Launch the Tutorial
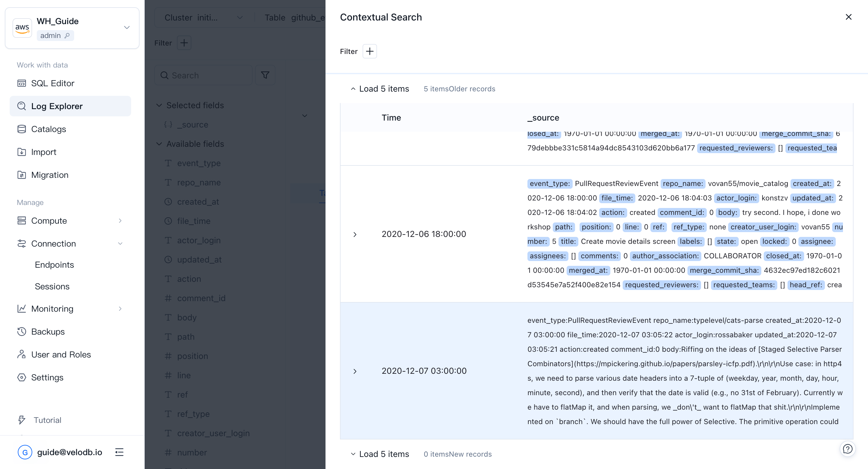Image resolution: width=868 pixels, height=469 pixels. 47,420
